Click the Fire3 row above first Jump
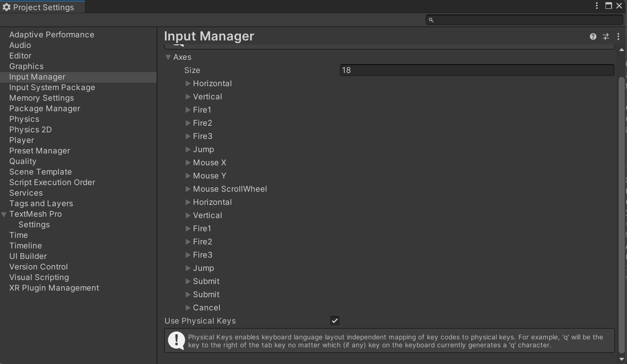This screenshot has width=627, height=364. (202, 136)
